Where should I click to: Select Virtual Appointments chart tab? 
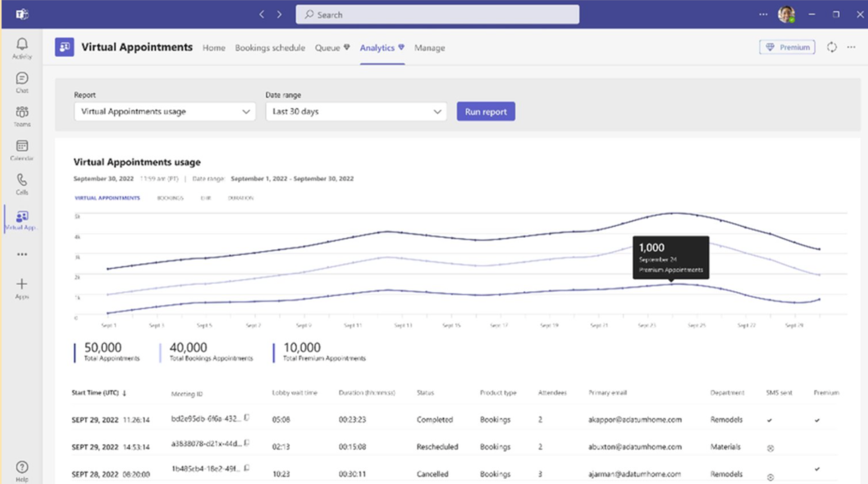point(107,198)
